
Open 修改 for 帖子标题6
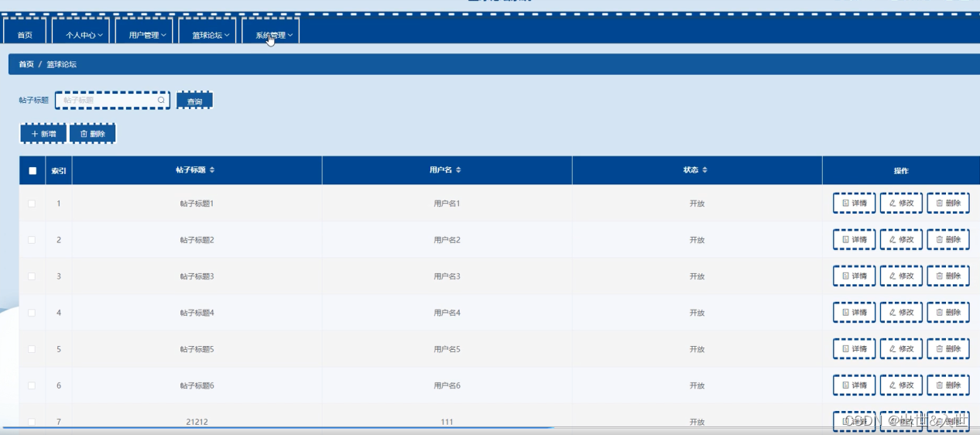point(901,385)
